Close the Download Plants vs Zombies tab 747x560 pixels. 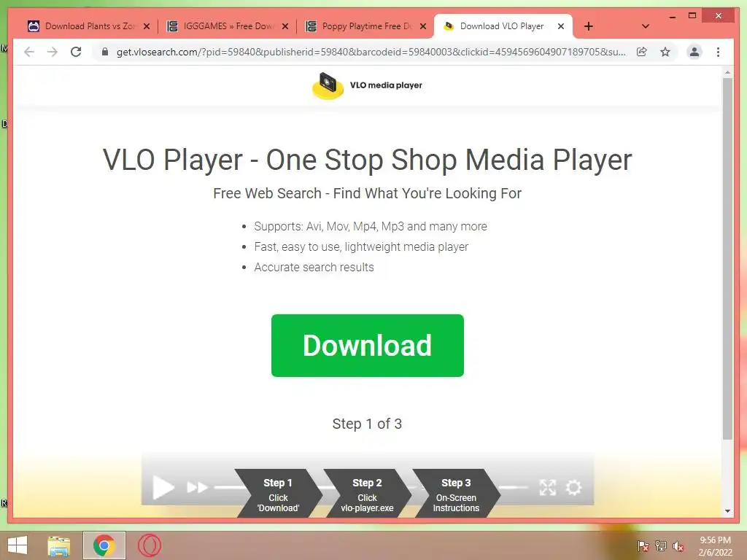[x=147, y=27]
